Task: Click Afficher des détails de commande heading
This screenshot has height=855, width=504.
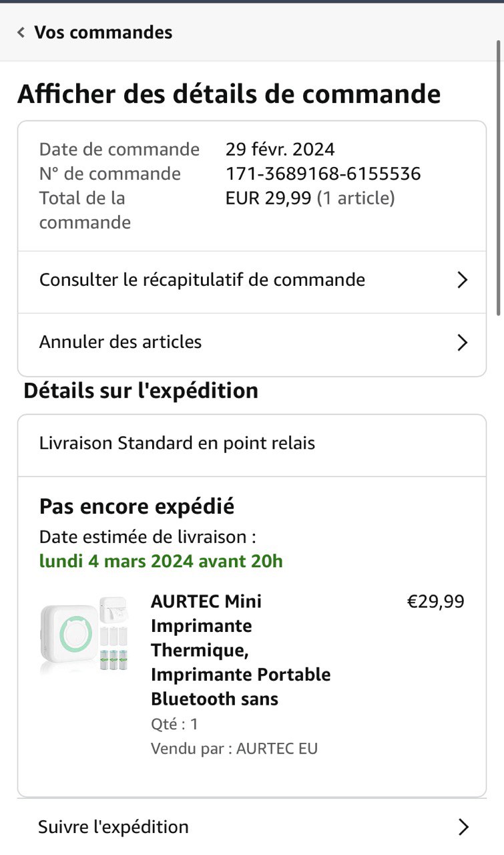Action: [229, 94]
